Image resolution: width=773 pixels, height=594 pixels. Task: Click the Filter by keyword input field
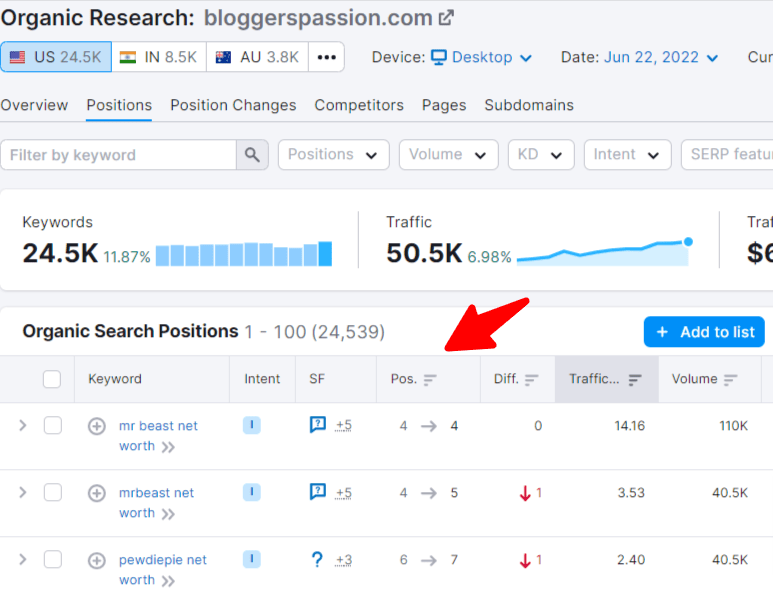click(118, 155)
